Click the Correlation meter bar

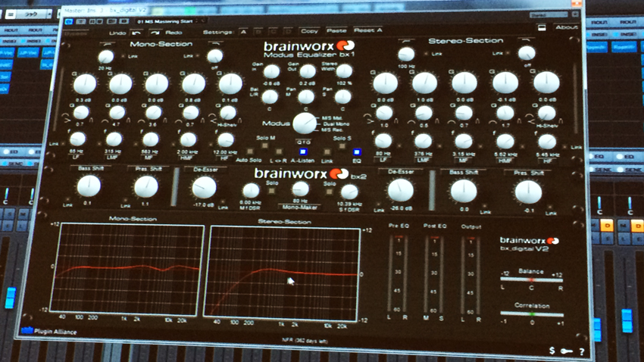pos(532,314)
